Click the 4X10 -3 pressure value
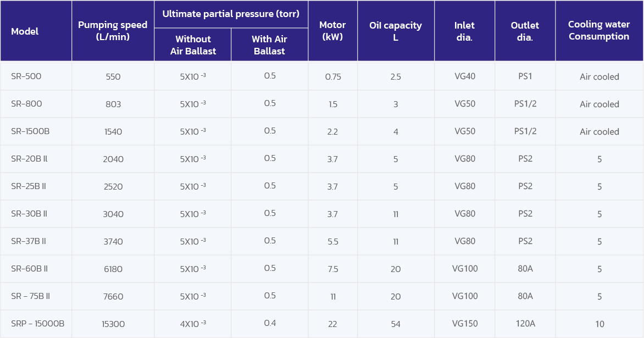This screenshot has height=338, width=644. click(x=193, y=324)
